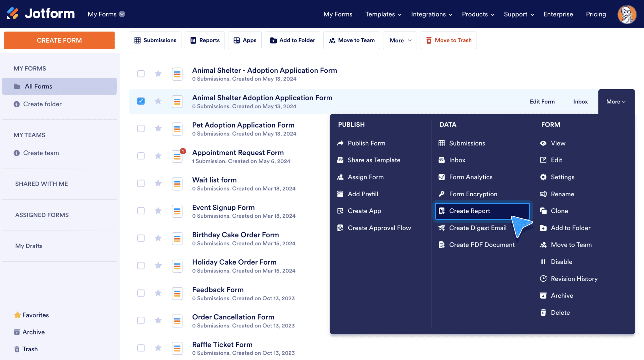
Task: Open the All Forms folder
Action: (59, 86)
